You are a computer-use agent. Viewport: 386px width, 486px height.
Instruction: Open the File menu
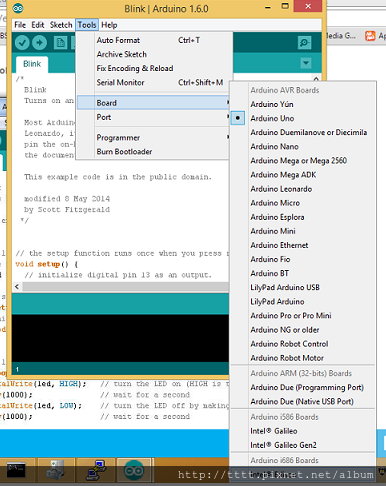click(20, 25)
